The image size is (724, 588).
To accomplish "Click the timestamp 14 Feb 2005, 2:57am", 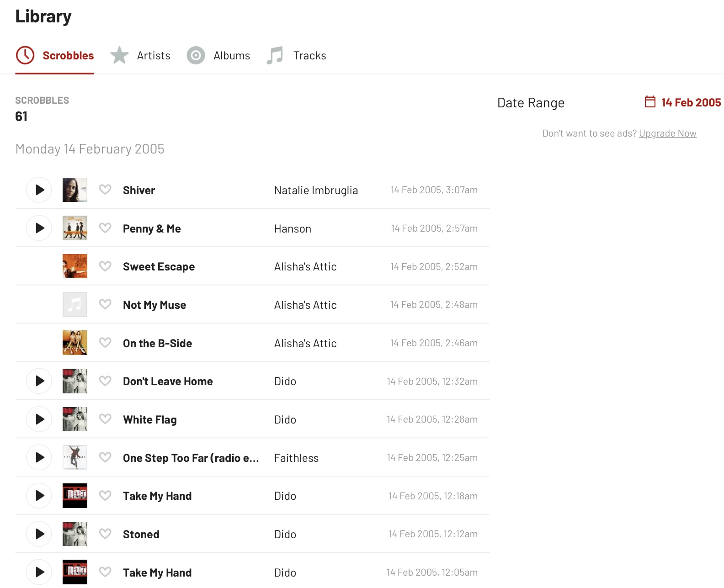I will pos(434,228).
